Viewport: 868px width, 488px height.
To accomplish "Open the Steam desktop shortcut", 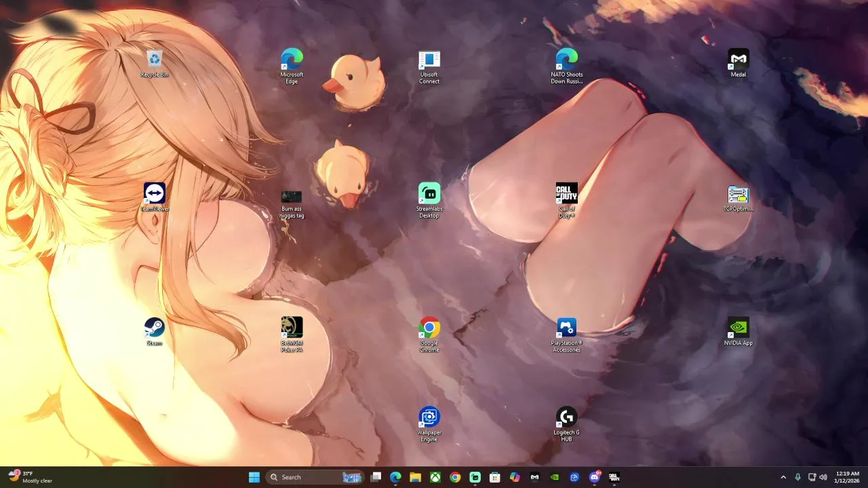I will click(x=155, y=331).
